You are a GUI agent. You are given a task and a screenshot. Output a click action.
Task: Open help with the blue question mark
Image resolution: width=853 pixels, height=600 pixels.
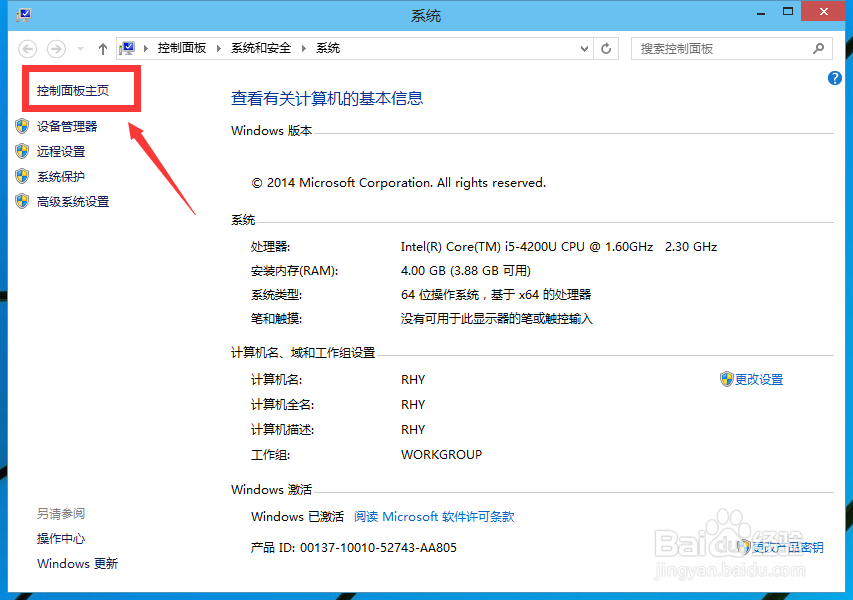click(835, 78)
